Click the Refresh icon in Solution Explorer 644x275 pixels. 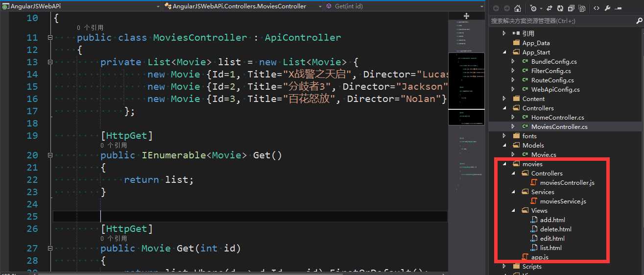pos(560,8)
